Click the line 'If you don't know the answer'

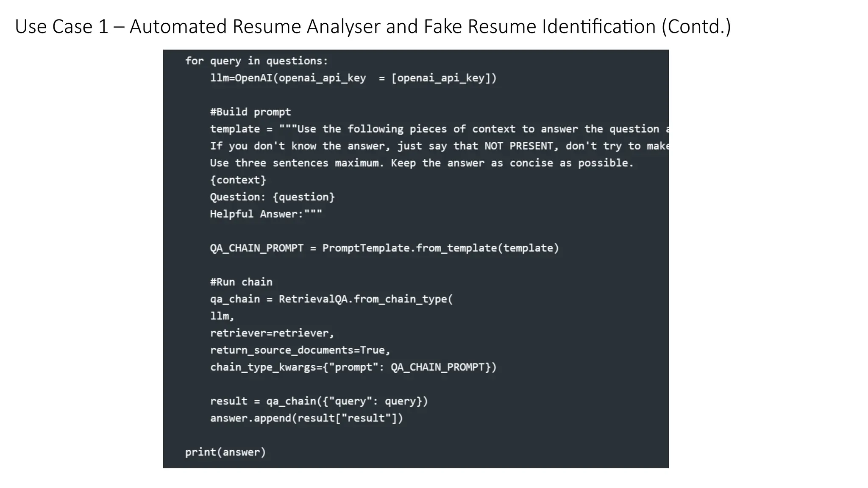coord(439,146)
